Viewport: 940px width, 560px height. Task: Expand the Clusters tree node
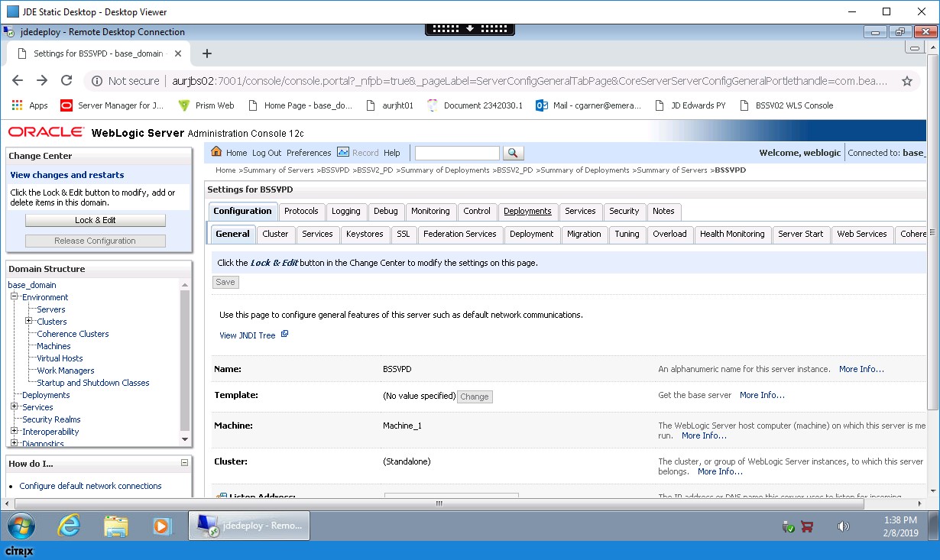click(29, 322)
